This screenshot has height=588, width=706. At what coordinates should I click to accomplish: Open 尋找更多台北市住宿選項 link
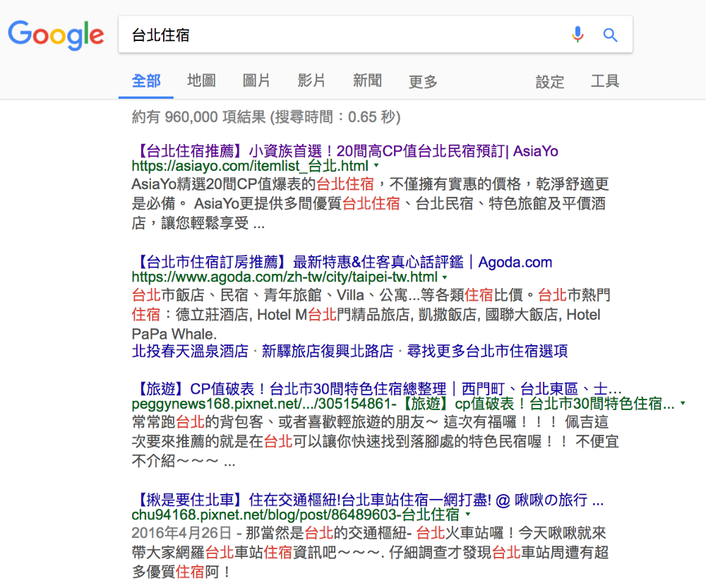tap(487, 351)
